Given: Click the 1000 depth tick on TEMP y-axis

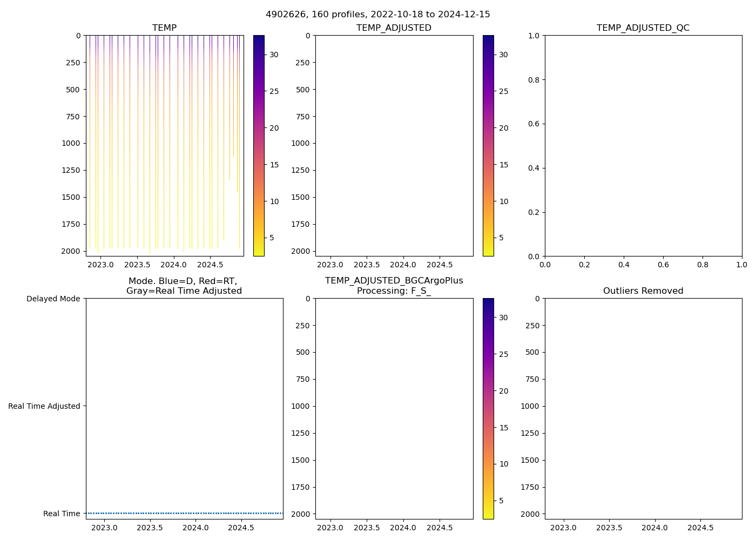Looking at the screenshot, I should [x=70, y=144].
